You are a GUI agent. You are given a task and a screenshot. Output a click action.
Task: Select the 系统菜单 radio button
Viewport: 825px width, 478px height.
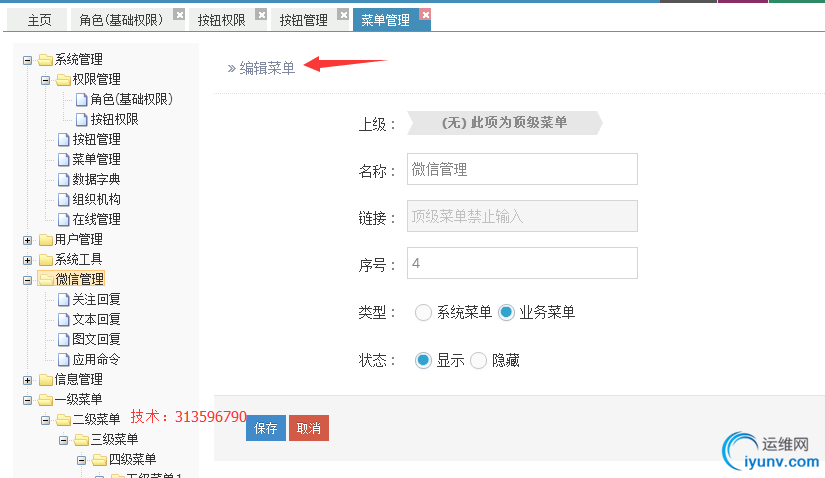pyautogui.click(x=423, y=313)
